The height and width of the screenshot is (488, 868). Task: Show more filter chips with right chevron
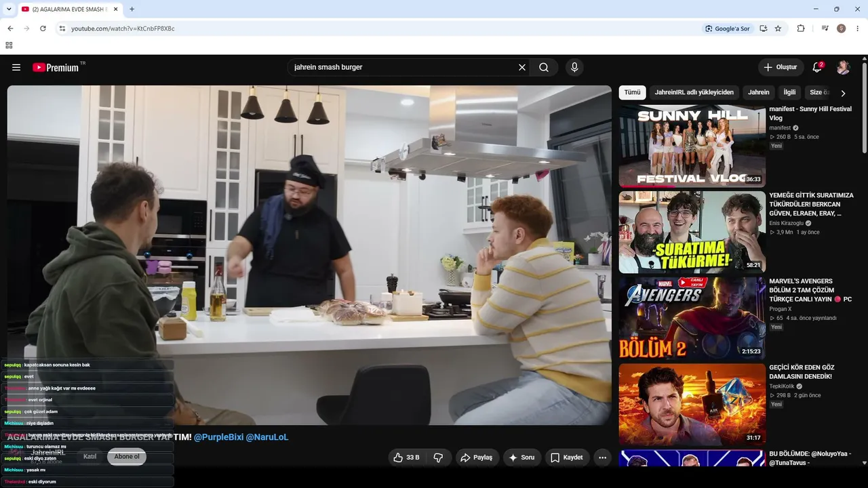[843, 93]
